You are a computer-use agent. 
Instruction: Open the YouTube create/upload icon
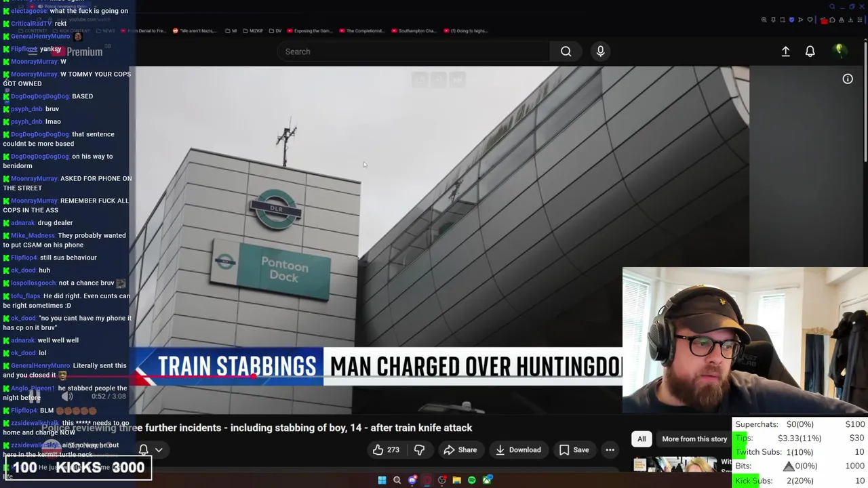pyautogui.click(x=785, y=52)
